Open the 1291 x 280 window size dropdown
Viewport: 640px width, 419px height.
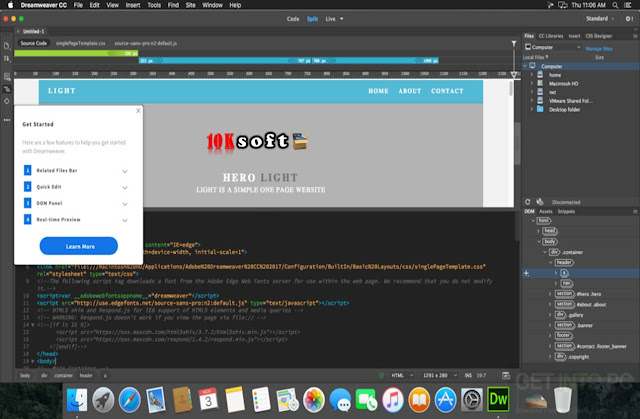(x=440, y=375)
